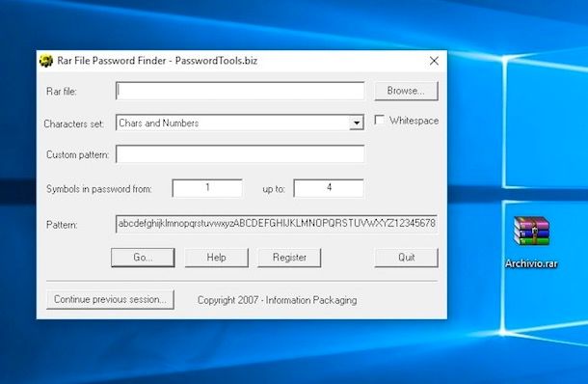This screenshot has height=384, width=588.
Task: Focus the Rar file input field
Action: click(240, 91)
